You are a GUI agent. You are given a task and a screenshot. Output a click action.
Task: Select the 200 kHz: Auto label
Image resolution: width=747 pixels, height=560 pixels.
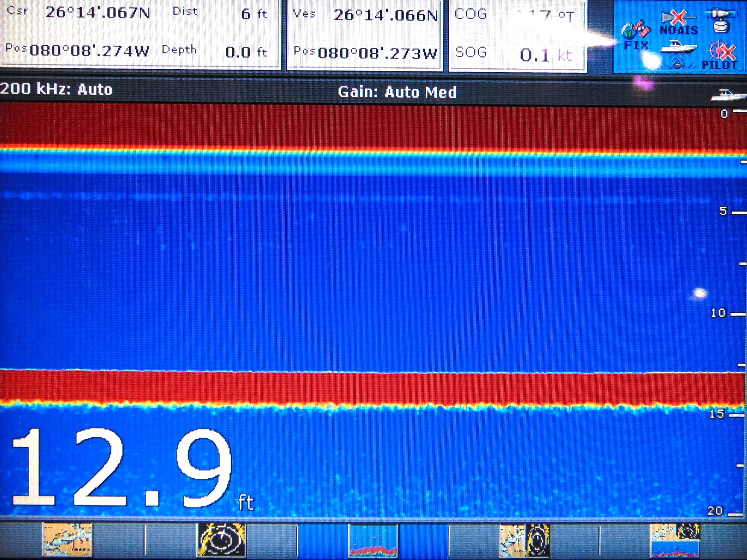click(56, 89)
